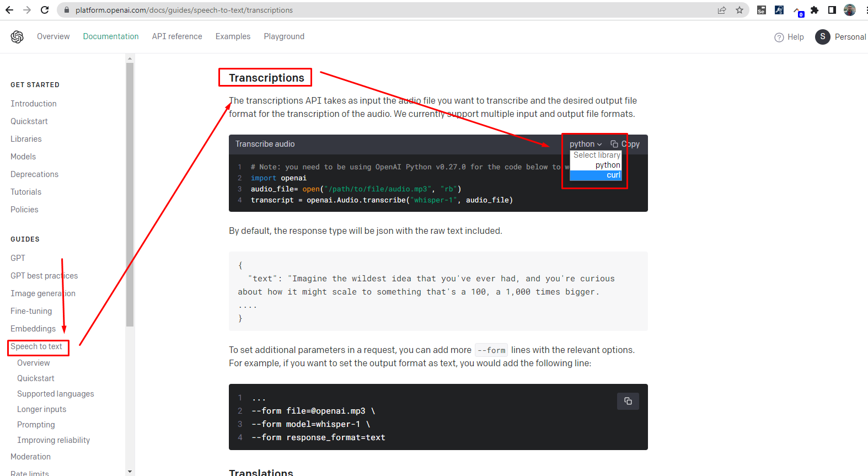The width and height of the screenshot is (868, 476).
Task: Open the Fine-tuning guide
Action: click(x=31, y=311)
